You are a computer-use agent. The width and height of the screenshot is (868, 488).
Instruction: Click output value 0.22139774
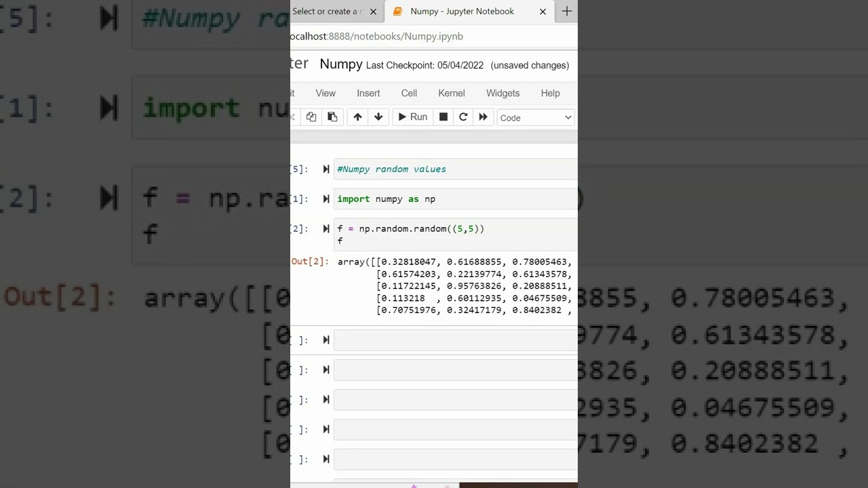coord(474,274)
